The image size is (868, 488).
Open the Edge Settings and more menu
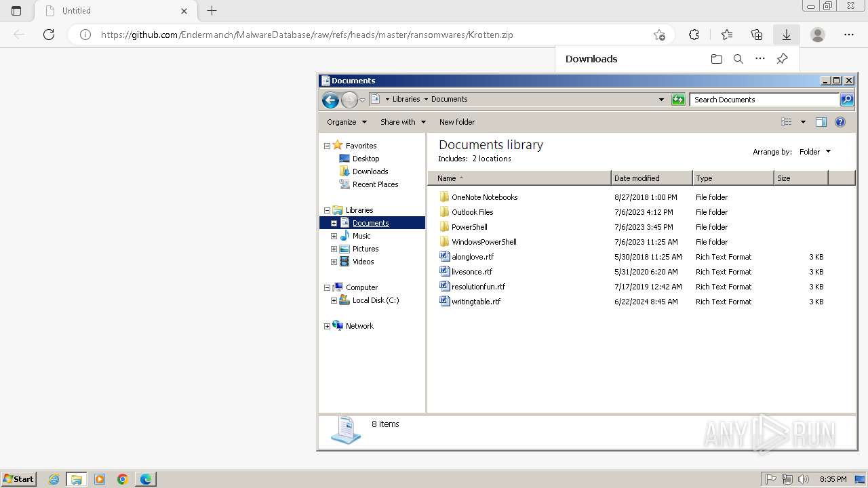pyautogui.click(x=849, y=35)
